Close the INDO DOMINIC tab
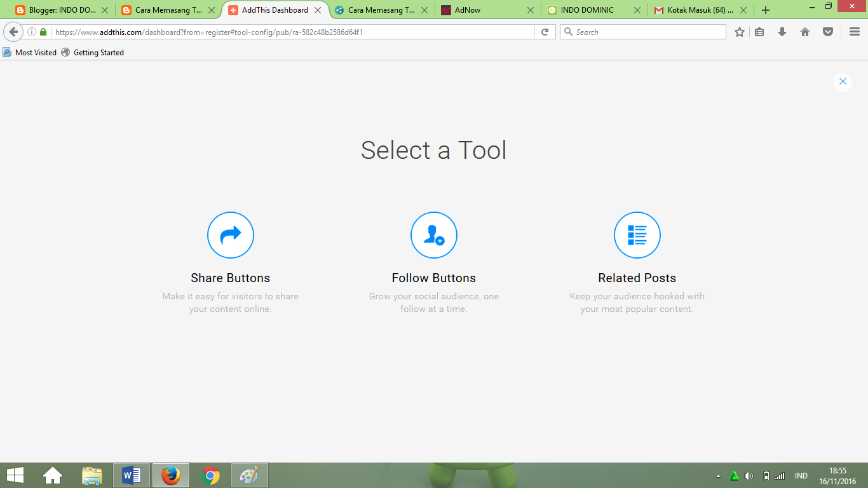Screen dimensions: 868x488 [x=637, y=10]
